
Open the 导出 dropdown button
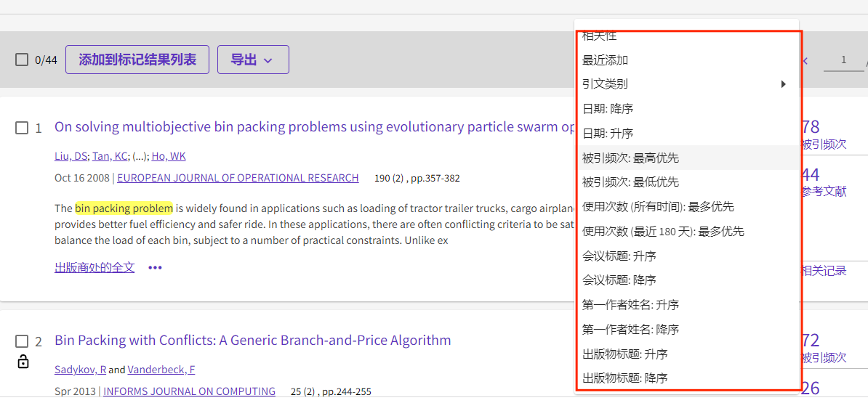coord(253,60)
